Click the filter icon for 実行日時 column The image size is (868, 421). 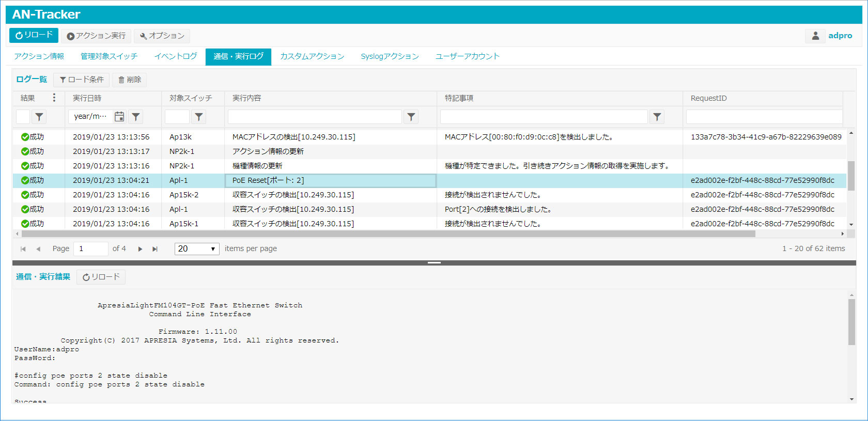tap(136, 117)
